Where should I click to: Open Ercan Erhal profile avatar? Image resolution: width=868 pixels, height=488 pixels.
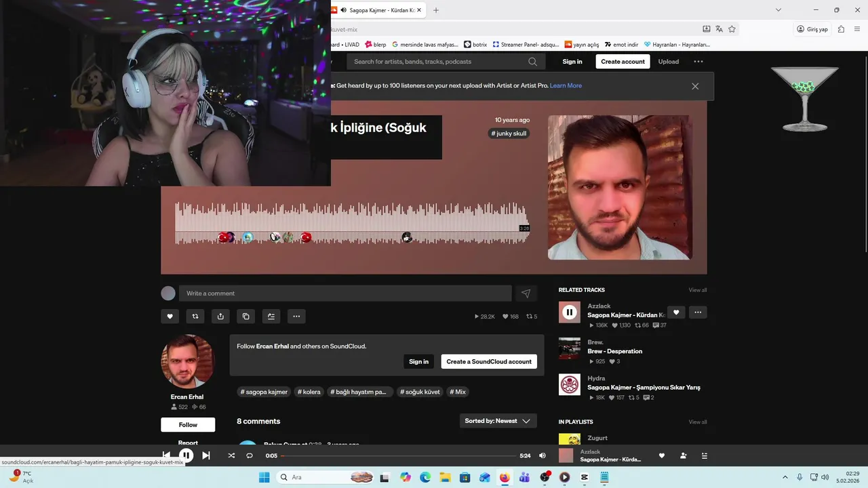(188, 361)
